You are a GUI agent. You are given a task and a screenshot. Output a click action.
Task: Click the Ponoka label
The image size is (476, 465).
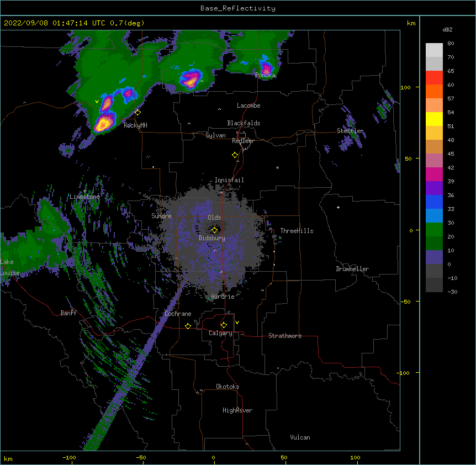tap(265, 75)
